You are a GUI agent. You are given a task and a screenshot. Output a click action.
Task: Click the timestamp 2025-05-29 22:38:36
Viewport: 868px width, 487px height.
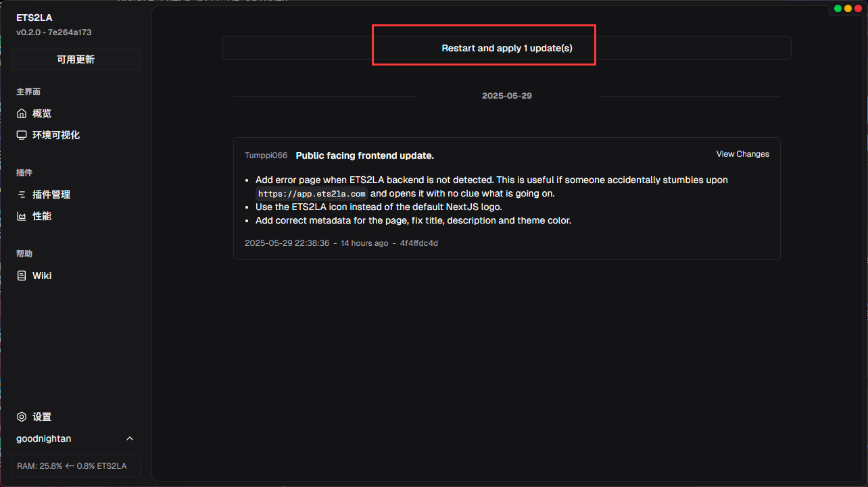[287, 243]
